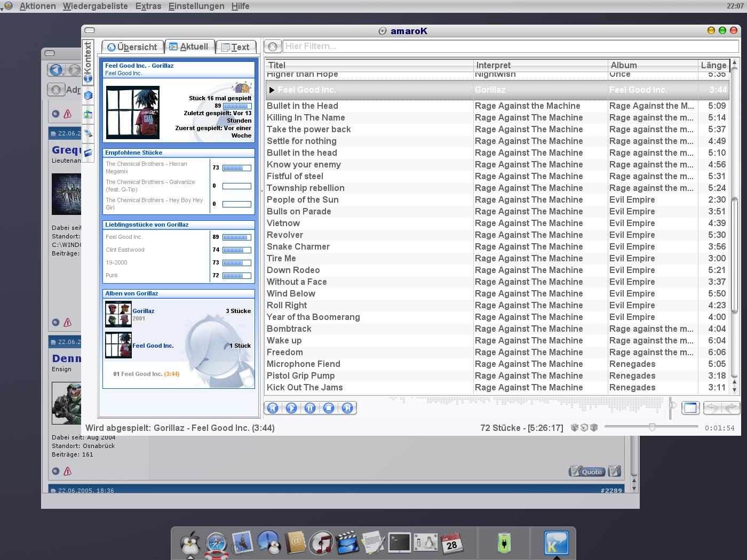The width and height of the screenshot is (747, 560).
Task: Click the back button in browser window
Action: (x=56, y=70)
